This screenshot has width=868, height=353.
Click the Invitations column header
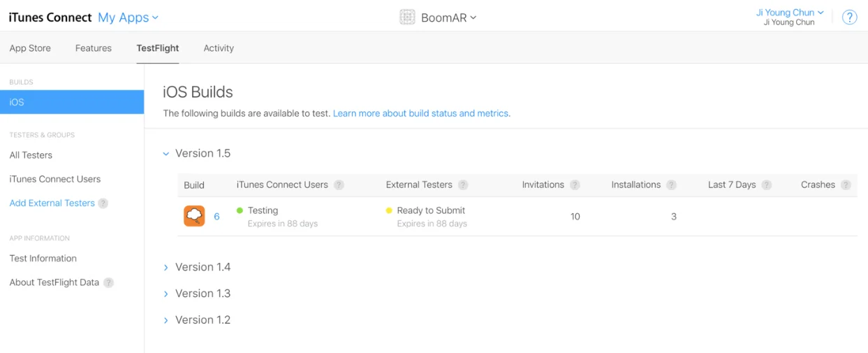tap(543, 185)
